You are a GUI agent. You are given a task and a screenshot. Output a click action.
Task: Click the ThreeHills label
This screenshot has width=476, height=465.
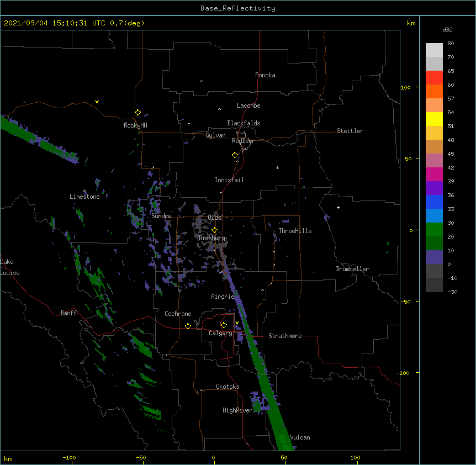click(x=295, y=231)
